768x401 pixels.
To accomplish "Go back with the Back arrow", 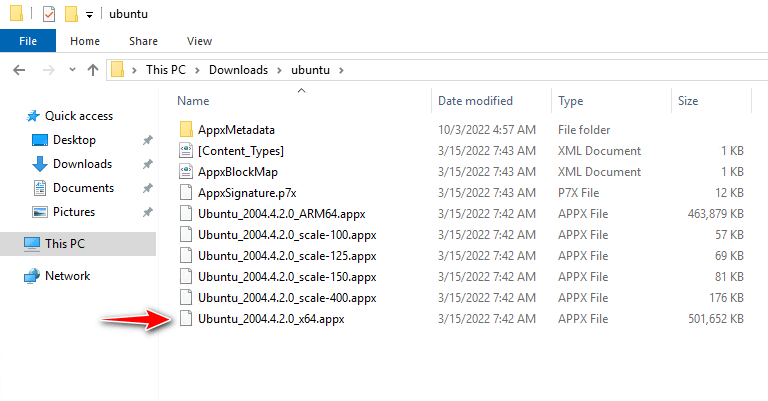I will coord(19,70).
